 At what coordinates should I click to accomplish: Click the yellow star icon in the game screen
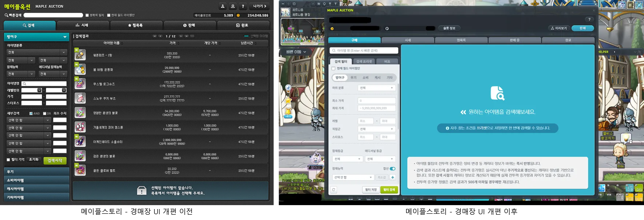pyautogui.click(x=288, y=101)
